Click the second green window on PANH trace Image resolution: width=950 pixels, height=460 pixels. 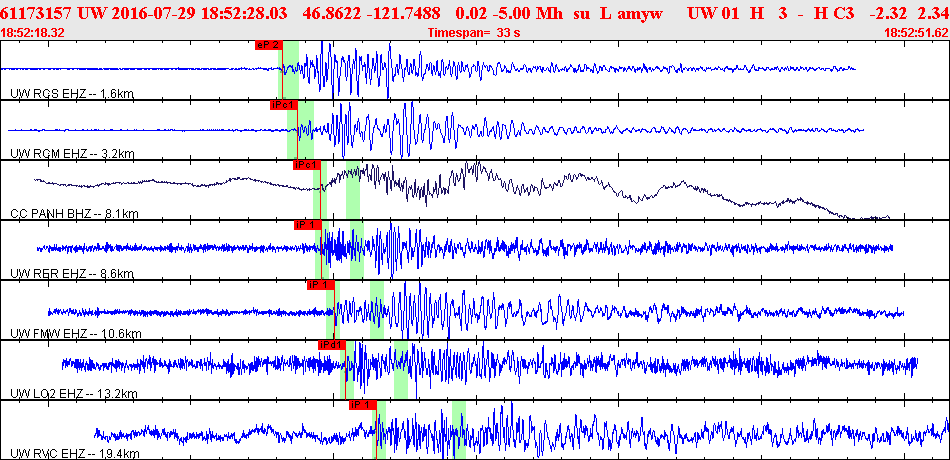[x=353, y=190]
